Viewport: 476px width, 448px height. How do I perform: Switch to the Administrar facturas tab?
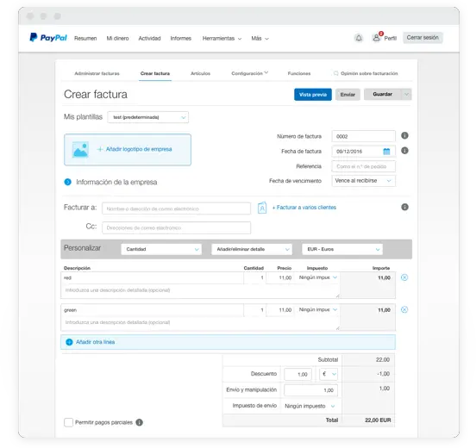[x=97, y=74]
